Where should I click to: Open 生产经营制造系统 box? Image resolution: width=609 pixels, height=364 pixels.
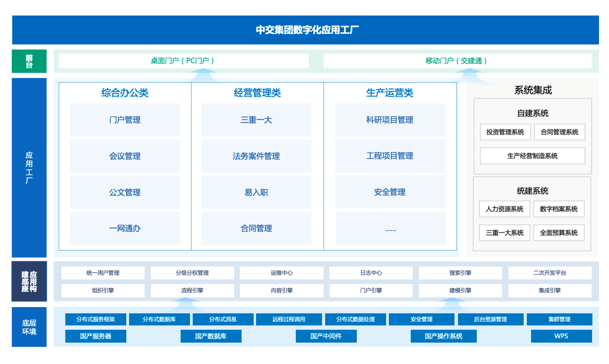coord(532,156)
